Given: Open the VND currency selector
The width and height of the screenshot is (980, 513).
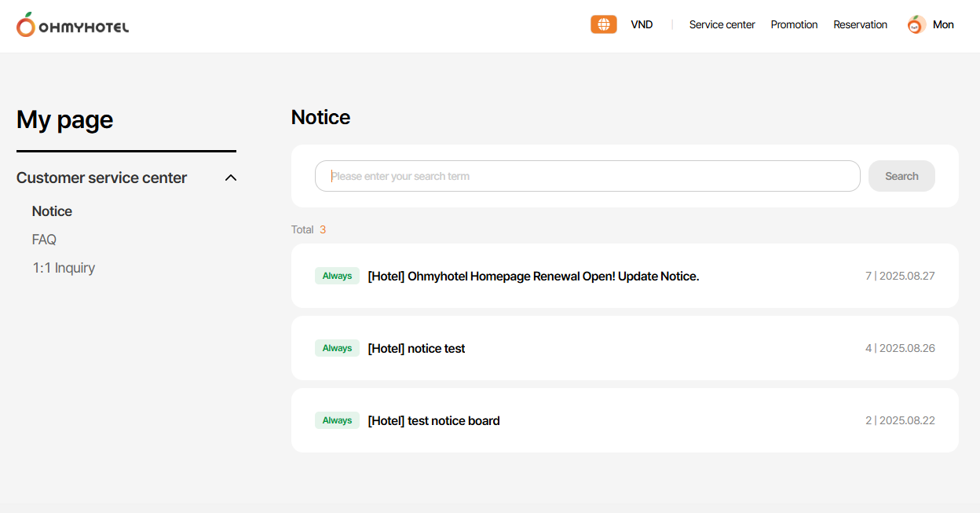Looking at the screenshot, I should coord(642,25).
